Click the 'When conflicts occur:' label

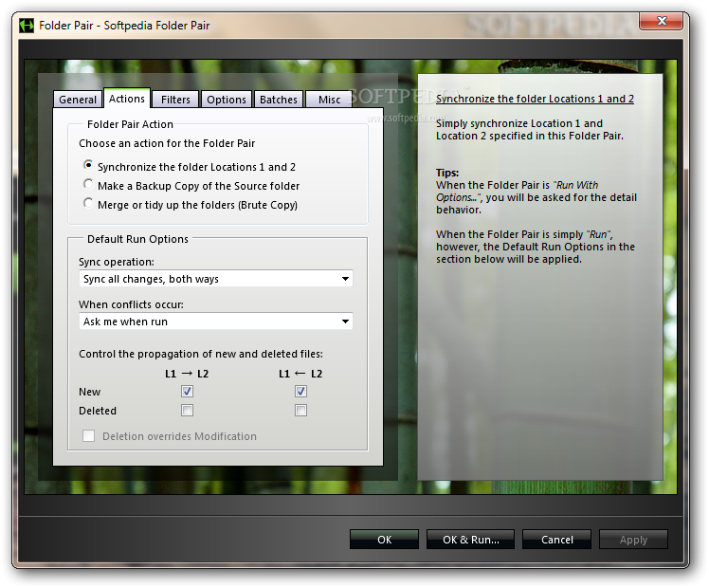pyautogui.click(x=131, y=304)
